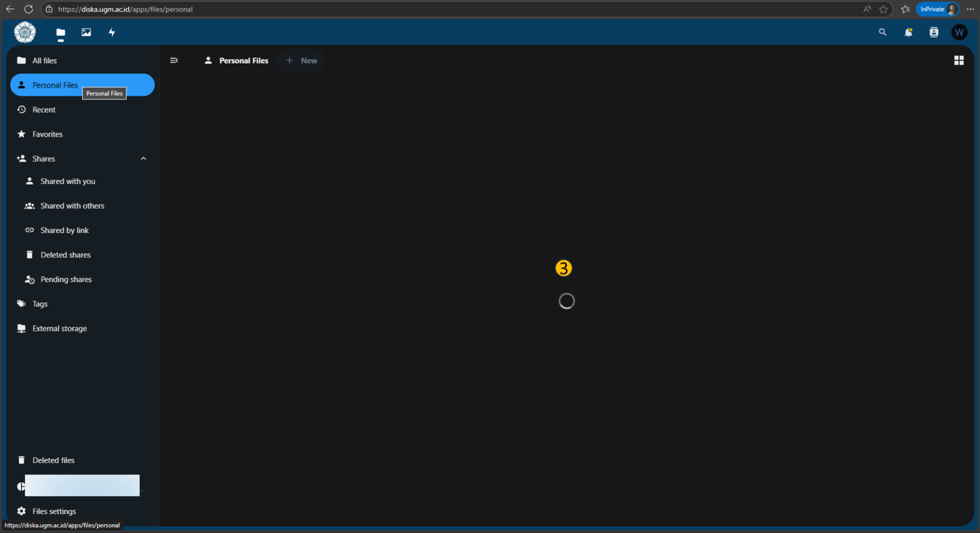980x533 pixels.
Task: Switch to grid view
Action: click(958, 61)
